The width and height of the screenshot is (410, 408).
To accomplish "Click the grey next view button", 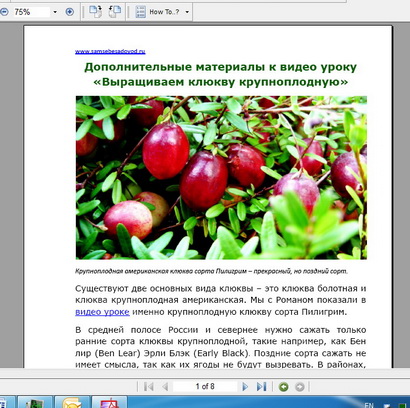I will [x=300, y=387].
